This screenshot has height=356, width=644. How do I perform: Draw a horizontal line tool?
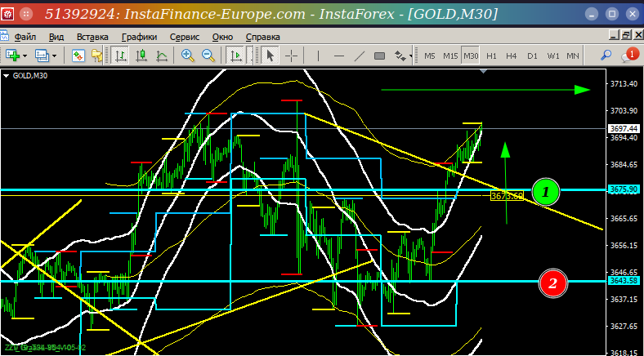(339, 56)
